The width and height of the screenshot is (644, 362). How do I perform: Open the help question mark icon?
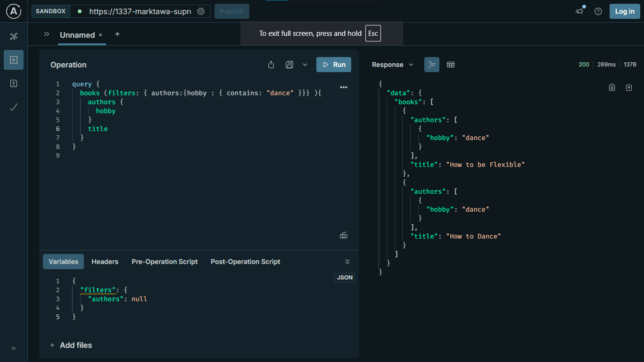[598, 11]
